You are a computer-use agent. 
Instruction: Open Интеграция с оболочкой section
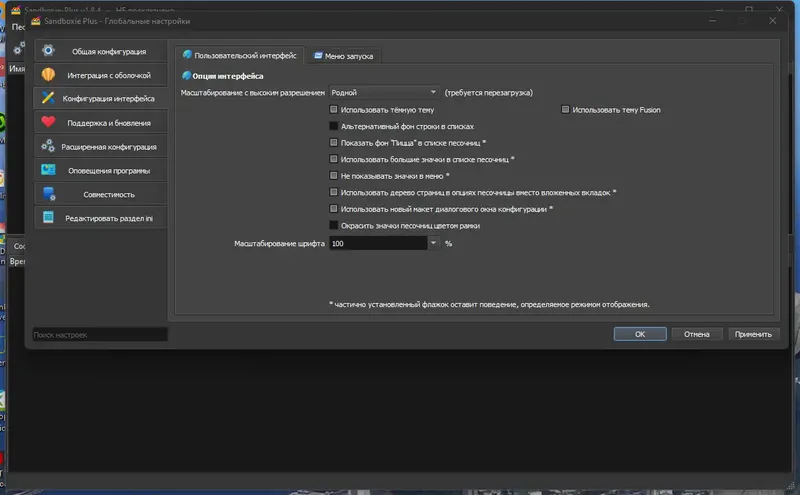click(101, 75)
